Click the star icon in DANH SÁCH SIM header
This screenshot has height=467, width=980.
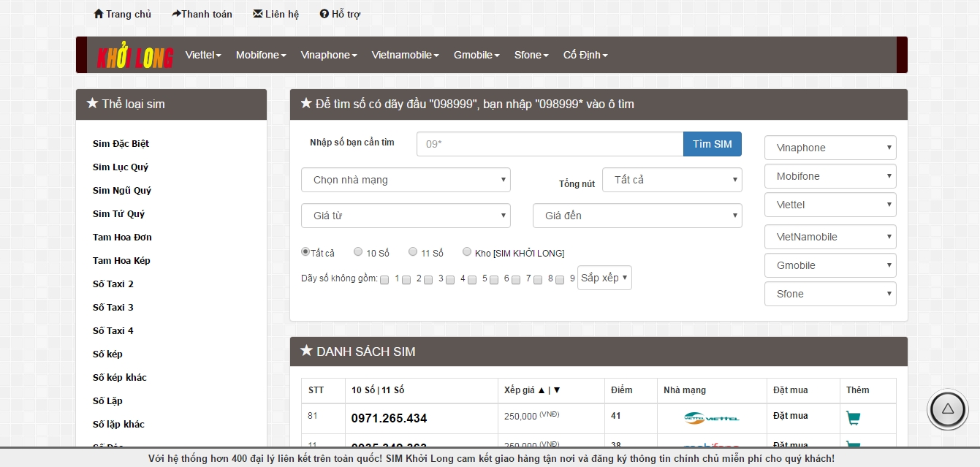coord(306,351)
